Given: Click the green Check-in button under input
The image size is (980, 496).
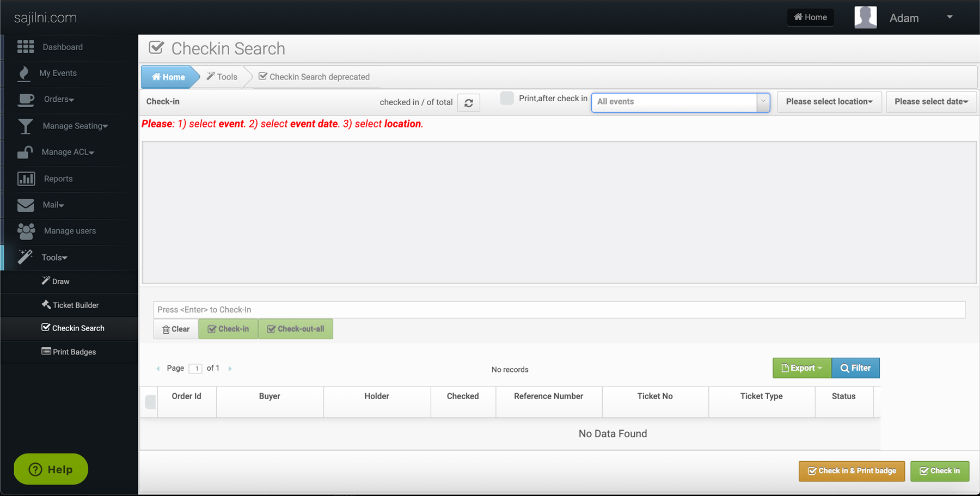Looking at the screenshot, I should tap(228, 329).
